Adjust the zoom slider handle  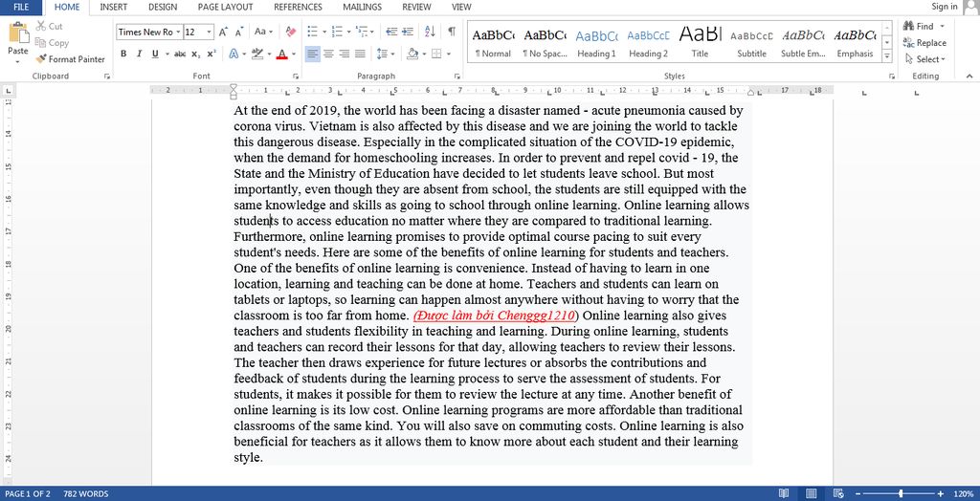click(x=901, y=493)
